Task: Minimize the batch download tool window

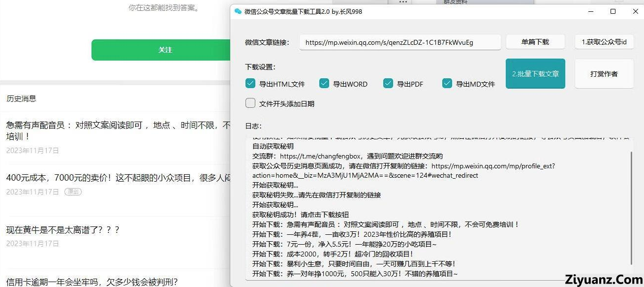Action: click(x=590, y=11)
